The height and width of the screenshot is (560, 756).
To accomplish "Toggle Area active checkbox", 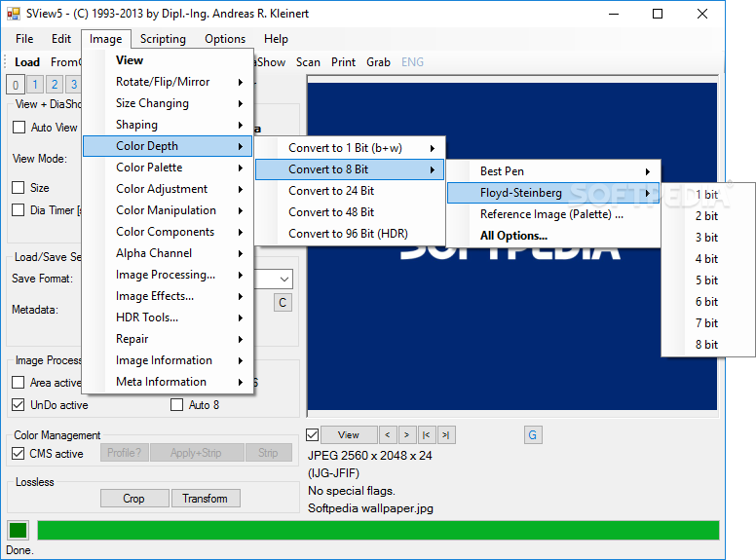I will point(19,383).
